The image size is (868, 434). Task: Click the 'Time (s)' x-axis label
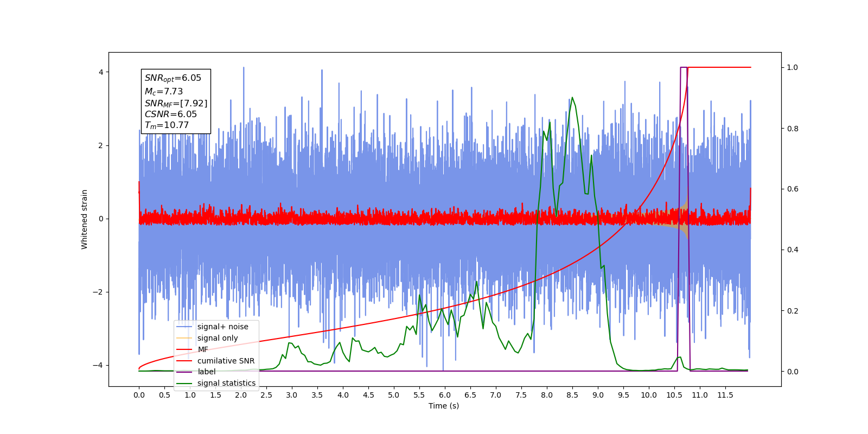[444, 406]
